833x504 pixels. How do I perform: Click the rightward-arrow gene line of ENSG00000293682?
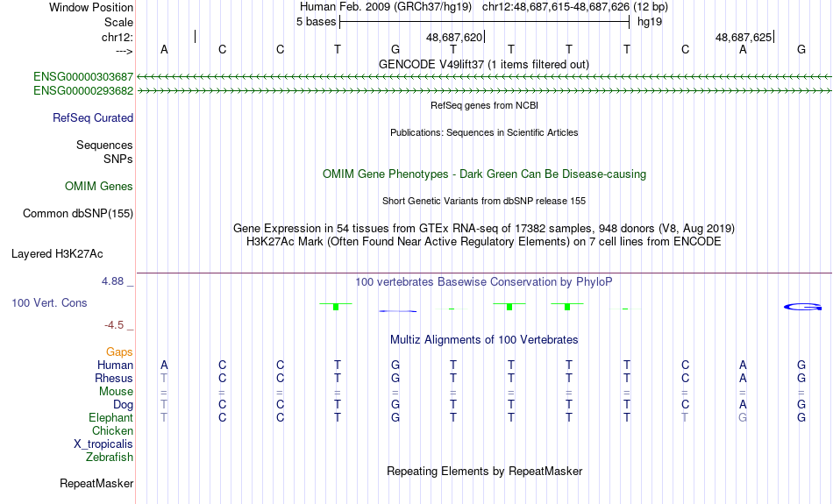pyautogui.click(x=485, y=91)
